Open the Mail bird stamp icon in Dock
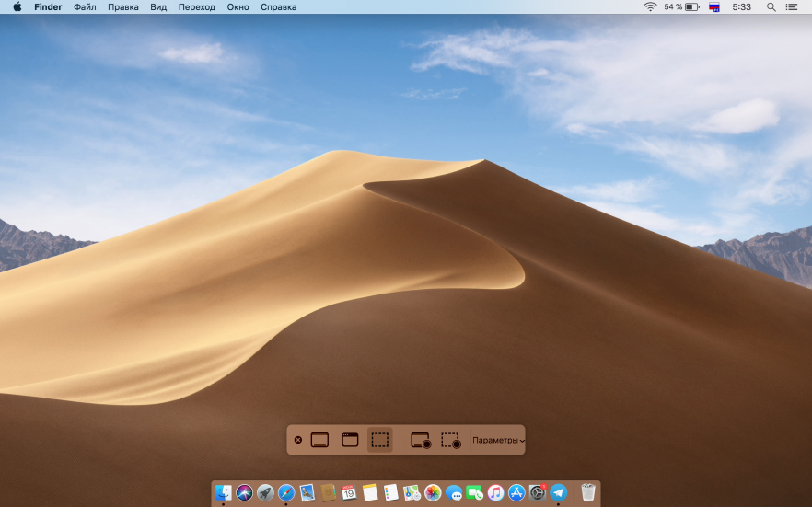The width and height of the screenshot is (812, 507). click(307, 492)
